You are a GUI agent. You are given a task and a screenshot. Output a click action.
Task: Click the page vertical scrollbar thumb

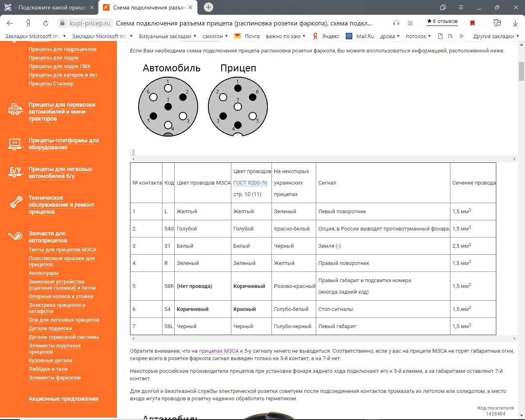click(x=521, y=71)
